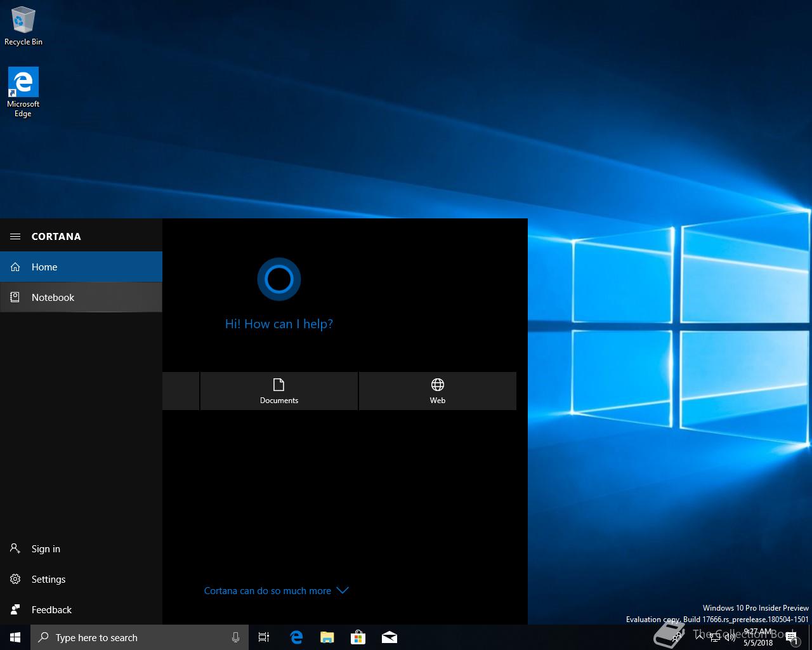Open File Explorer from taskbar
The height and width of the screenshot is (650, 812).
(327, 637)
